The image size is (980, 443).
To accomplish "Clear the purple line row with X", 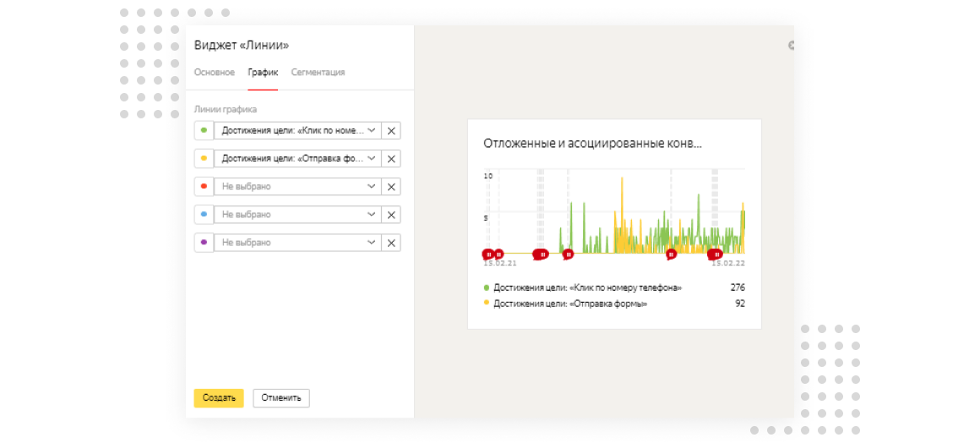I will coord(391,243).
